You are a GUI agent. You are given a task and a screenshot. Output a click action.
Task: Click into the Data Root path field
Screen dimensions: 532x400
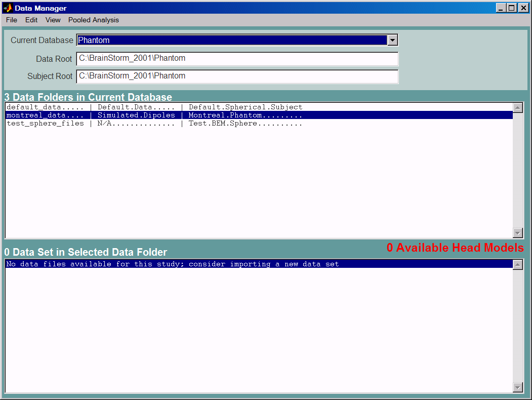coord(237,59)
